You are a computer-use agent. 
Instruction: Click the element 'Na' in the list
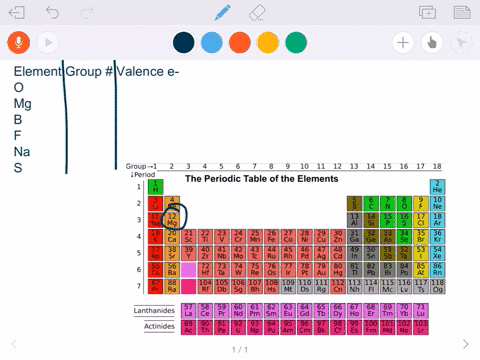click(x=22, y=152)
